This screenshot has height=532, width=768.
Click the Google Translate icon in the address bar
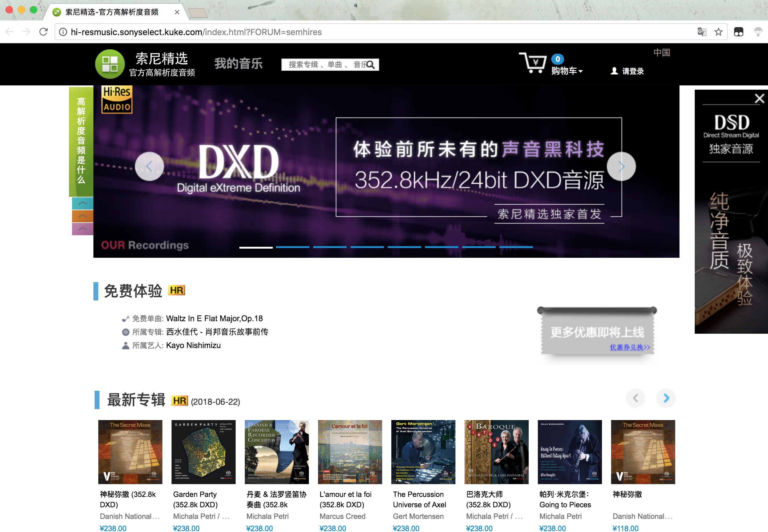click(x=702, y=32)
